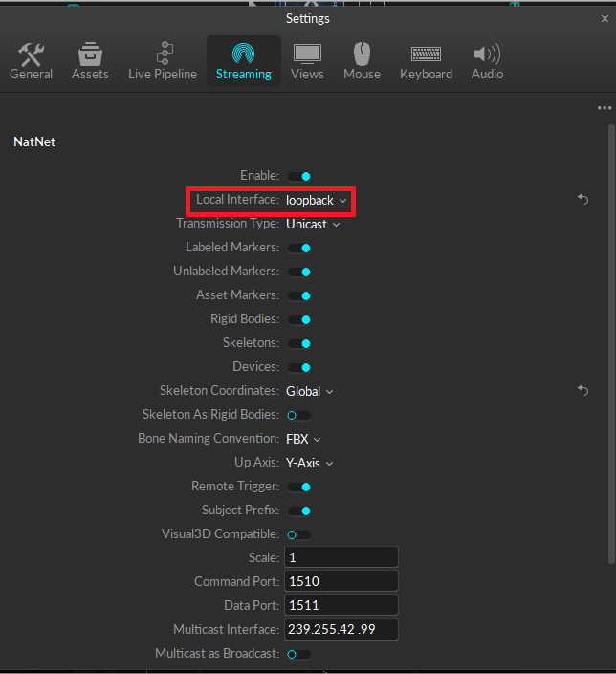This screenshot has width=616, height=674.
Task: Go to the Keyboard settings tab
Action: tap(426, 61)
